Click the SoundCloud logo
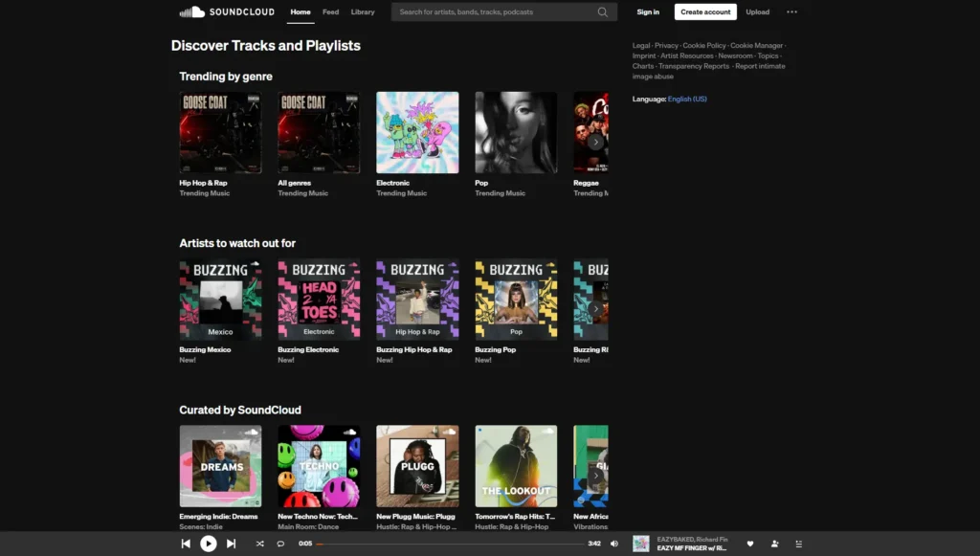 tap(227, 11)
